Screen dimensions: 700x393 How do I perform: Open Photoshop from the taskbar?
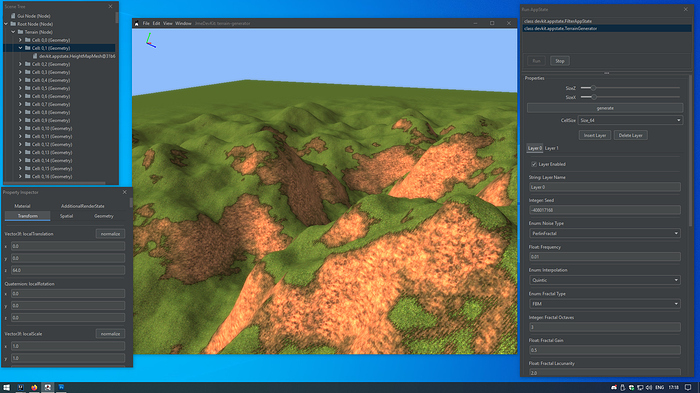pos(61,387)
